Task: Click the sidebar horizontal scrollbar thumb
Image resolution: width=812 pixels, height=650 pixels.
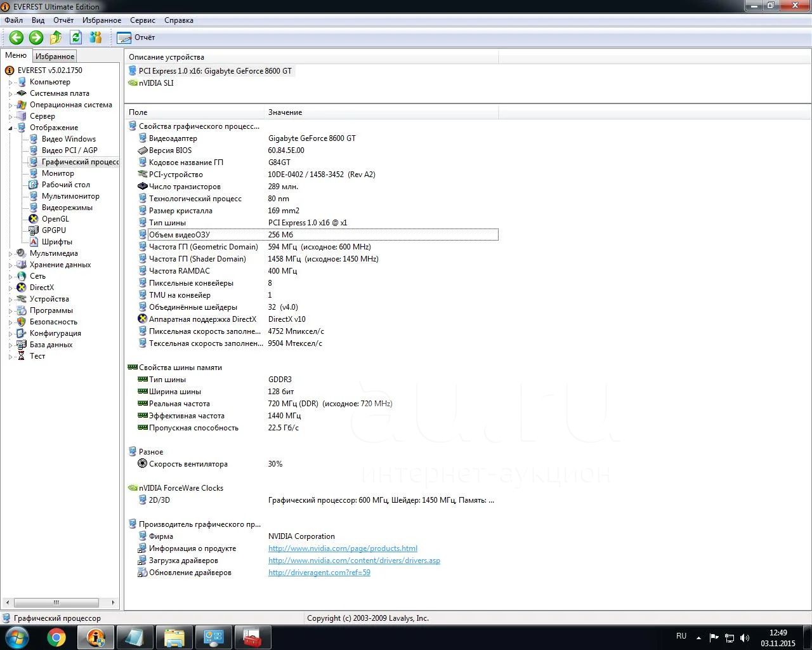Action: coord(56,602)
